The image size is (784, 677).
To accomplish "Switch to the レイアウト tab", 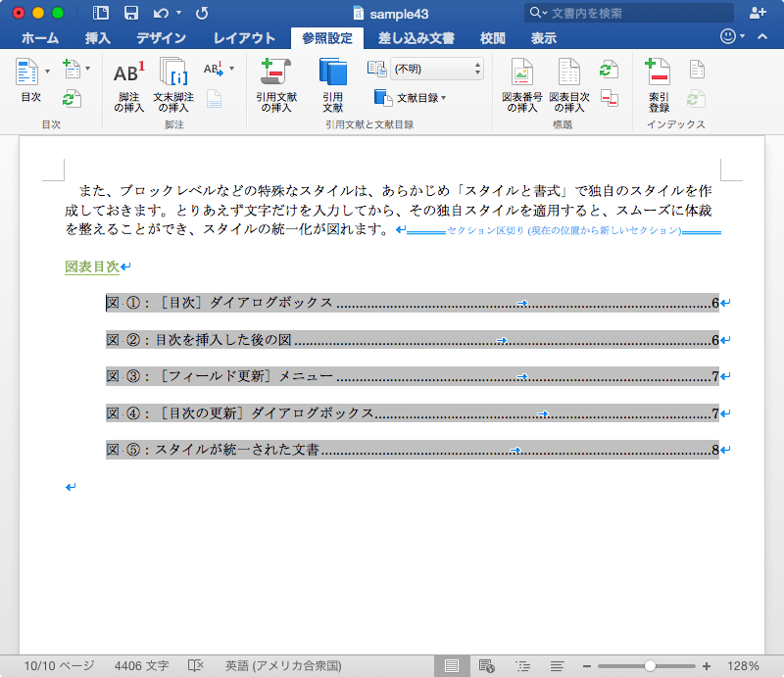I will click(x=244, y=38).
